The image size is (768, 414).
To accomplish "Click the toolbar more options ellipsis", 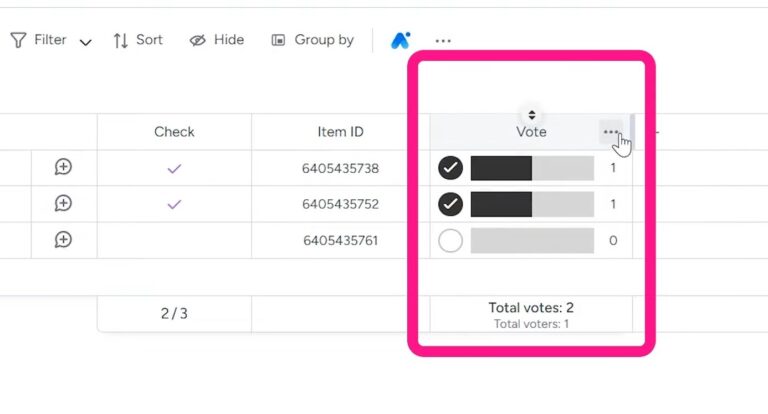I will pyautogui.click(x=443, y=41).
